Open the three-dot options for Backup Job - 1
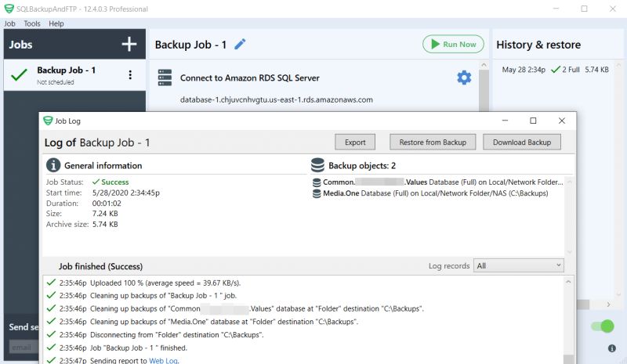 [x=130, y=74]
